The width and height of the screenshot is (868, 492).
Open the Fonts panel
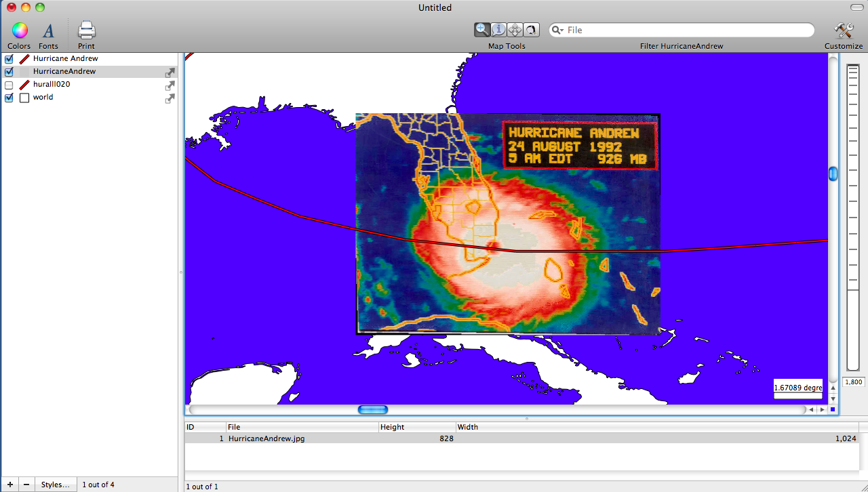(x=48, y=30)
